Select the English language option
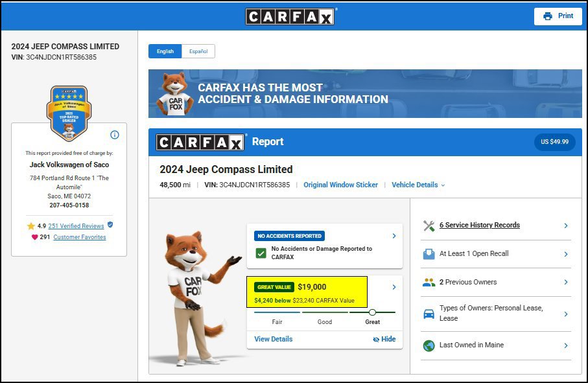 coord(165,51)
